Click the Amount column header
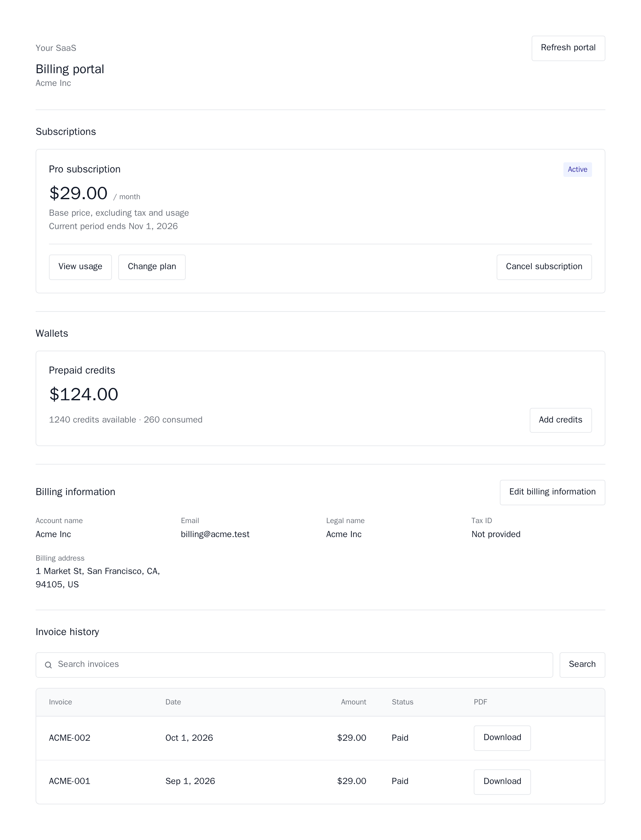The image size is (641, 840). (353, 702)
